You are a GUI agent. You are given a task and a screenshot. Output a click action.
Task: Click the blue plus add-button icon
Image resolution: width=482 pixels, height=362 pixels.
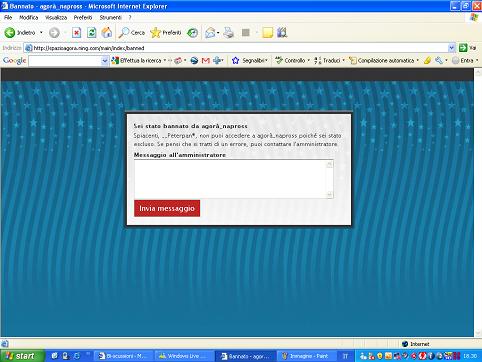pos(217,61)
